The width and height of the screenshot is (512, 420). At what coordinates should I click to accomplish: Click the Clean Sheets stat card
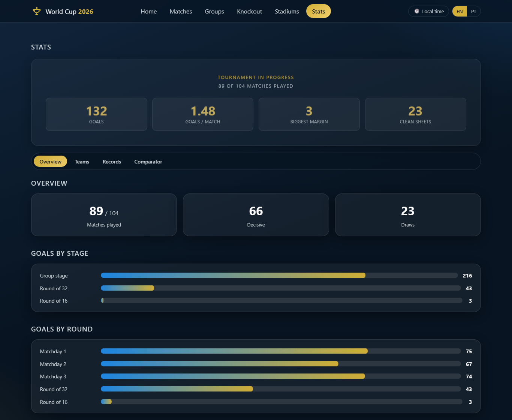point(416,114)
